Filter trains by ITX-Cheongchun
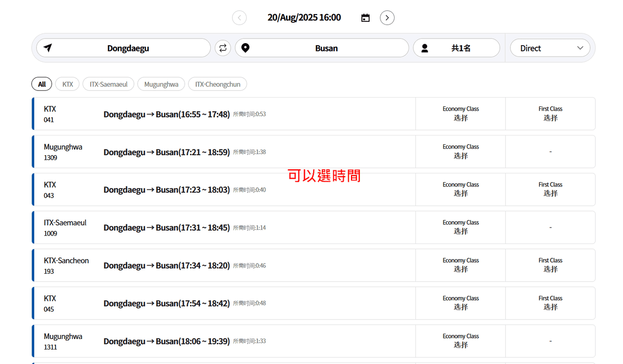Screen dimensions: 623x364 (x=218, y=84)
